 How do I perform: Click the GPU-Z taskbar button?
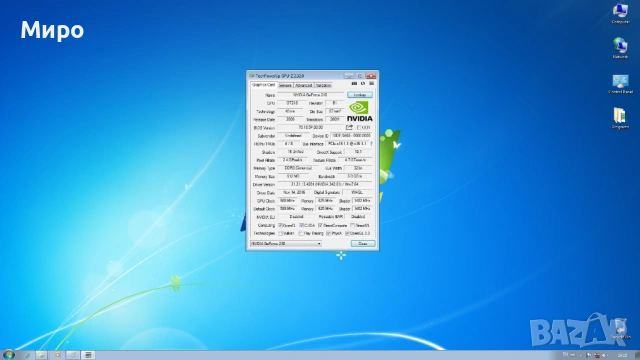point(88,355)
